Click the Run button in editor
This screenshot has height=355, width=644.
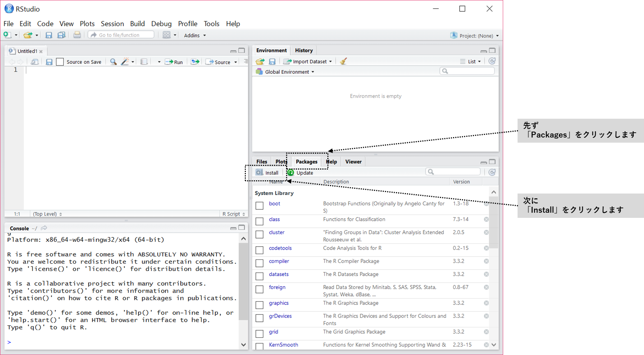click(x=174, y=62)
